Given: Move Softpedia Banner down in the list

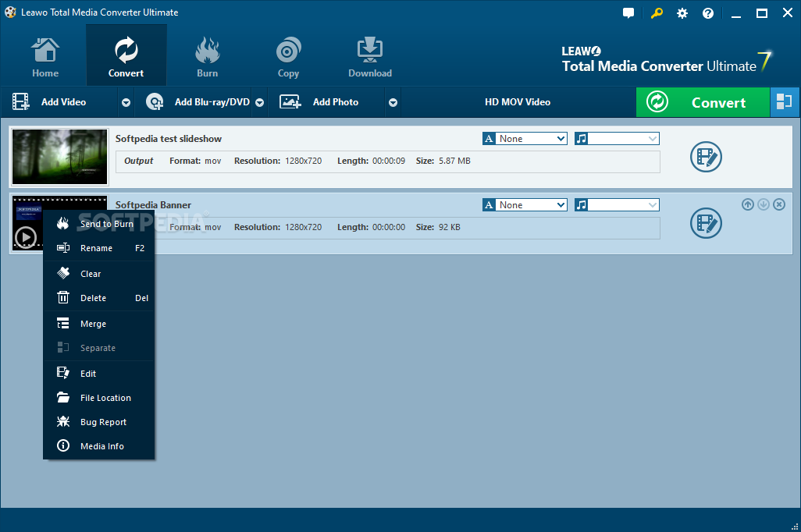Looking at the screenshot, I should click(764, 204).
